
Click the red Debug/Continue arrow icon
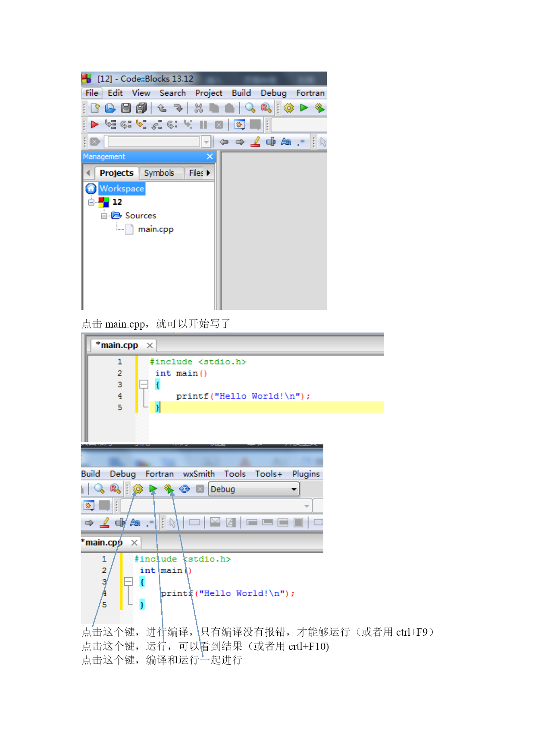click(94, 125)
